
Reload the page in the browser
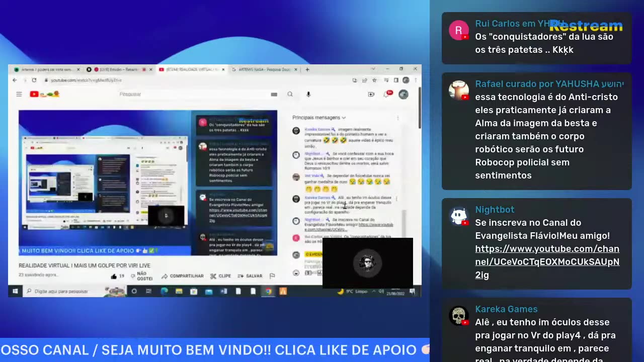click(34, 80)
